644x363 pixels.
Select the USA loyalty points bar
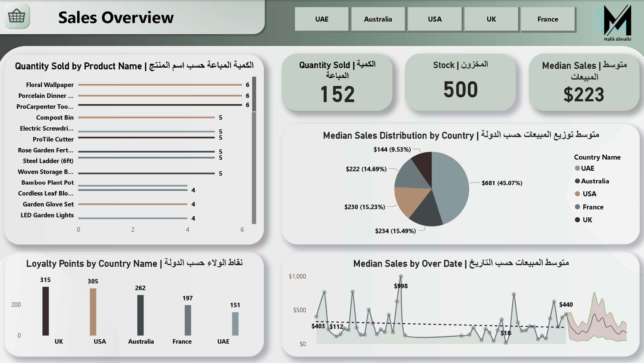(93, 312)
